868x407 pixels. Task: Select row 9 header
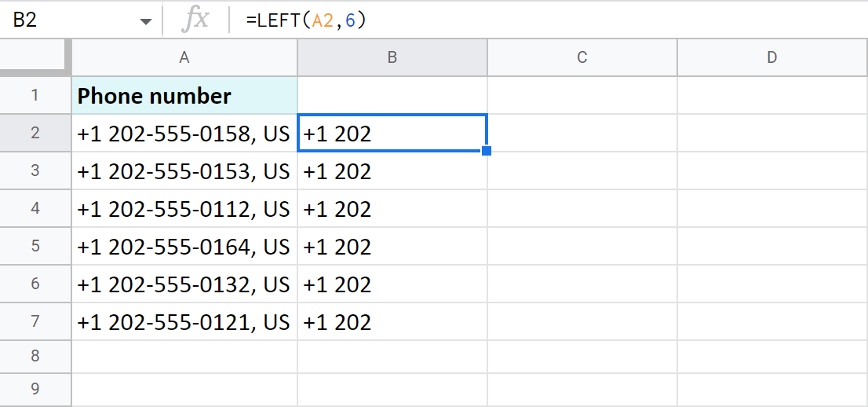pyautogui.click(x=35, y=388)
